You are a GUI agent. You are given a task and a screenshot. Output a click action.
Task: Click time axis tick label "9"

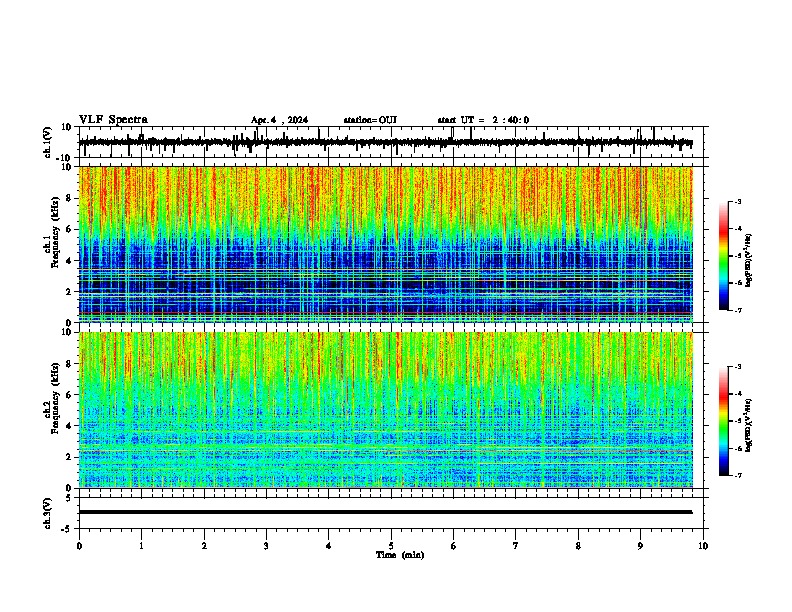coord(640,546)
